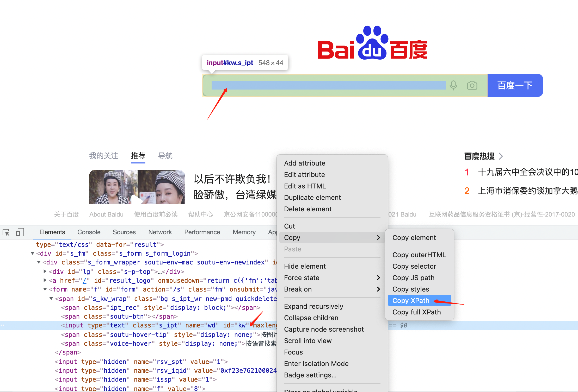The width and height of the screenshot is (578, 392).
Task: Click the voice search microphone icon
Action: click(453, 85)
